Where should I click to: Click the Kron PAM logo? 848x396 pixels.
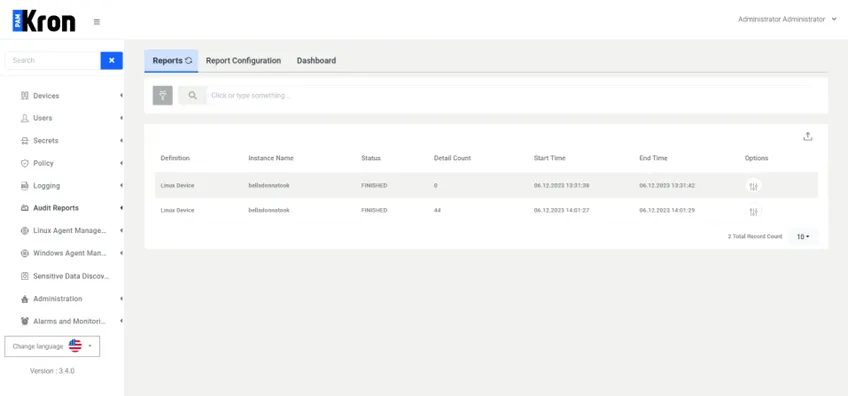[44, 21]
